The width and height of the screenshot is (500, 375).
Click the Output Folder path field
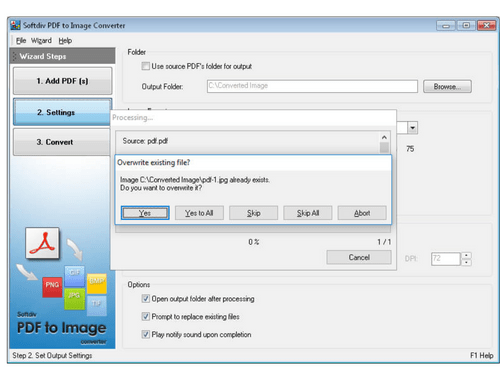312,86
